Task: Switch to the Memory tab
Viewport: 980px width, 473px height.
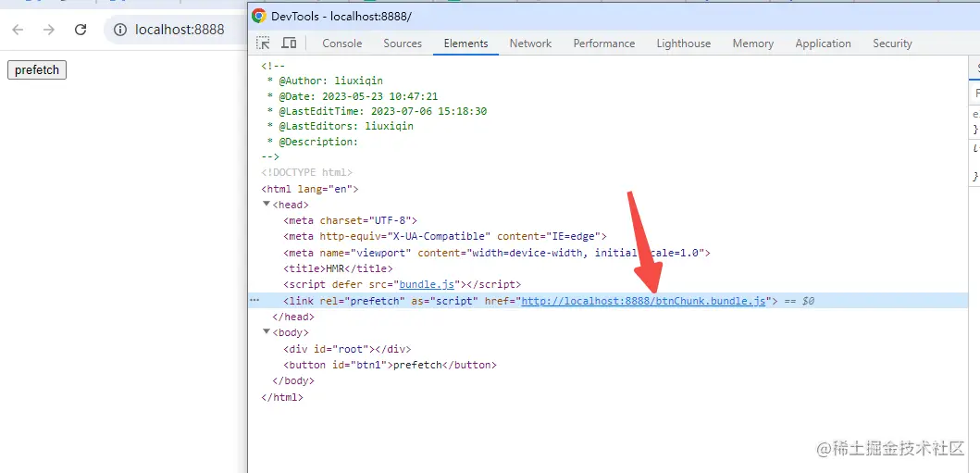Action: (x=752, y=44)
